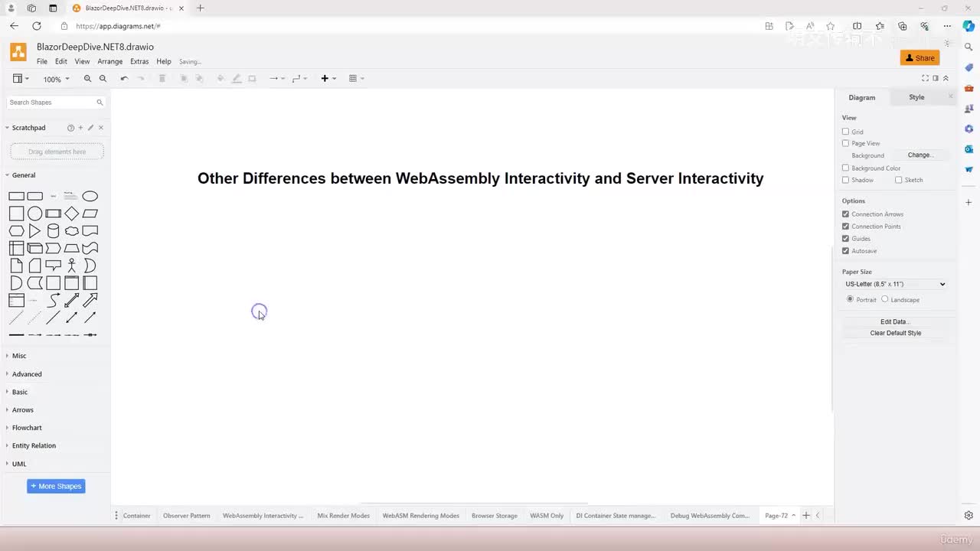Toggle the format panel icon
980x551 pixels.
click(x=936, y=78)
